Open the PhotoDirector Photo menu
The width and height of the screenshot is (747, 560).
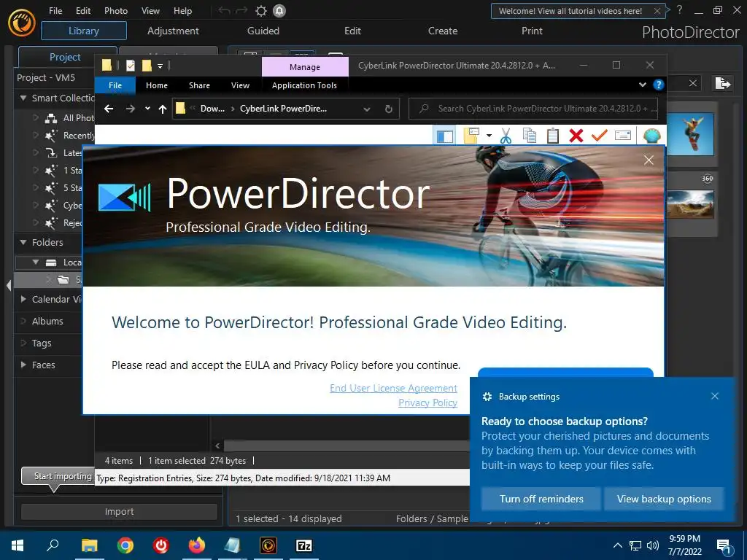click(x=116, y=10)
